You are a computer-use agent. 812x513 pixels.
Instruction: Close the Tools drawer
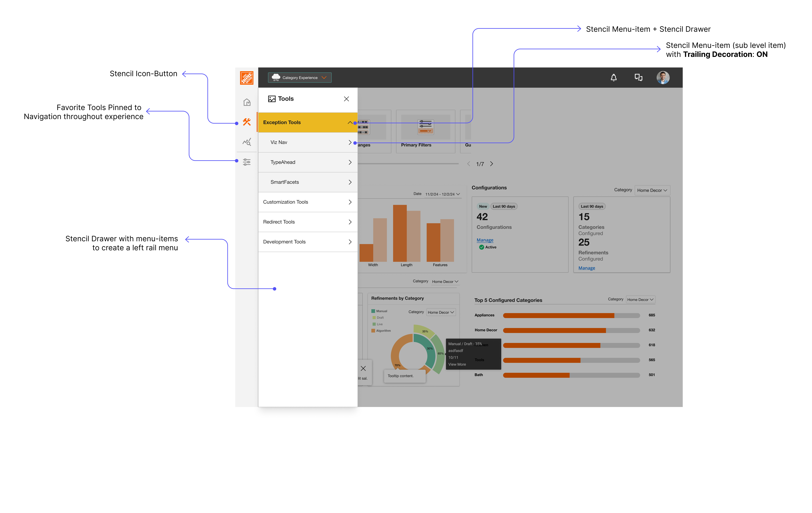(346, 99)
